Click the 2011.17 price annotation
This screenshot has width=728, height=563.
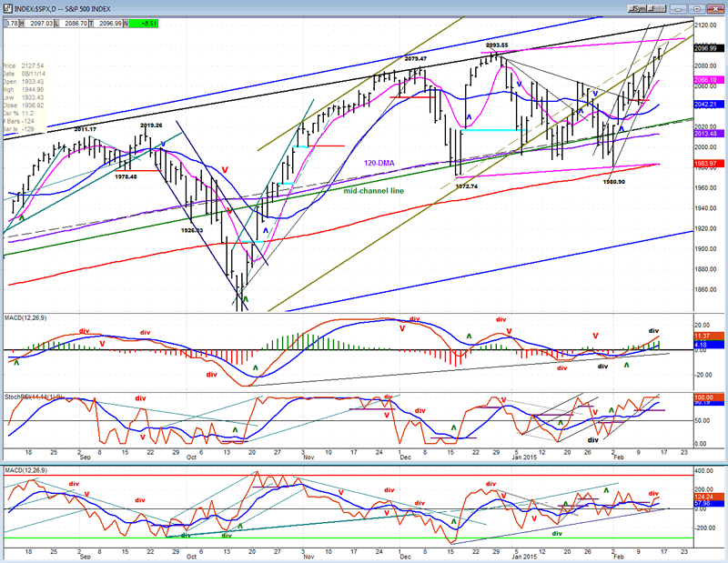86,129
